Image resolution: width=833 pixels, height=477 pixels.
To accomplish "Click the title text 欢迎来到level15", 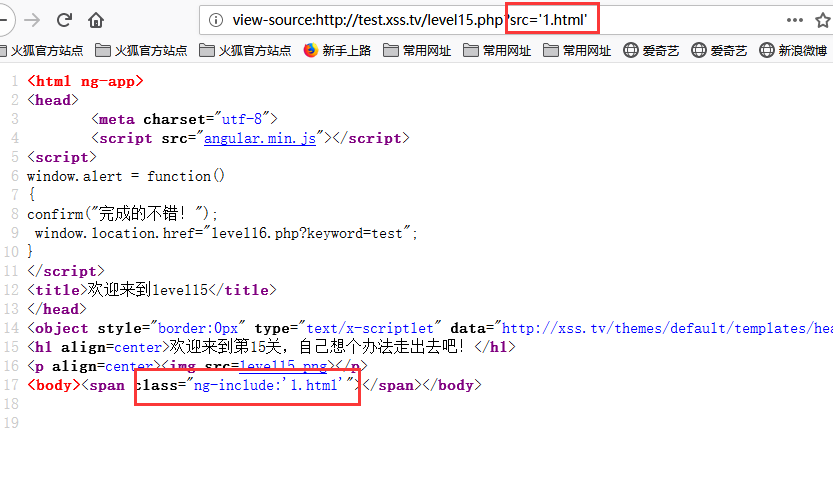I will click(148, 290).
